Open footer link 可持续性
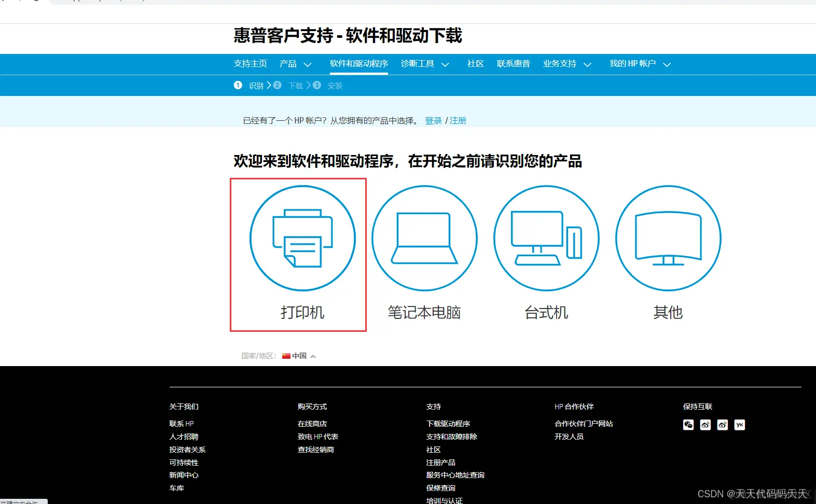Viewport: 816px width, 504px height. coord(184,463)
